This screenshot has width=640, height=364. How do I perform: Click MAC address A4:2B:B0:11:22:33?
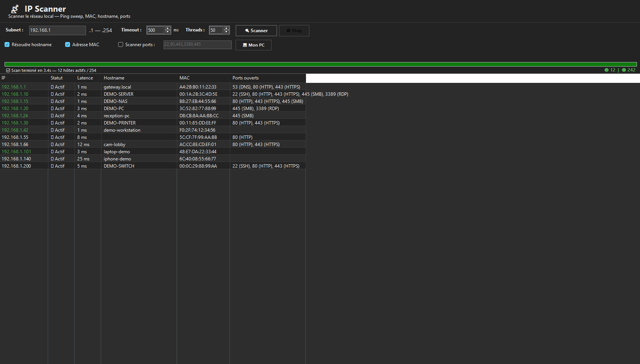pos(198,87)
